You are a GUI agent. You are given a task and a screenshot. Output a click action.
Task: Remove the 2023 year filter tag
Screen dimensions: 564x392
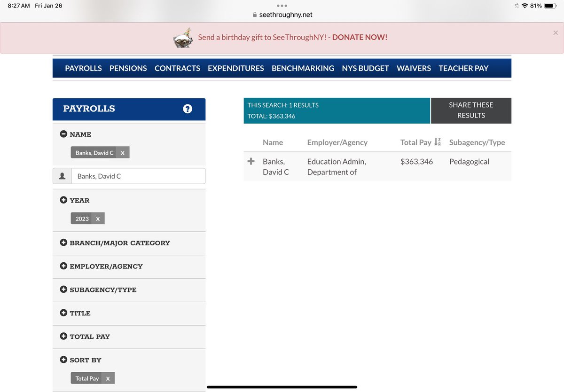98,219
